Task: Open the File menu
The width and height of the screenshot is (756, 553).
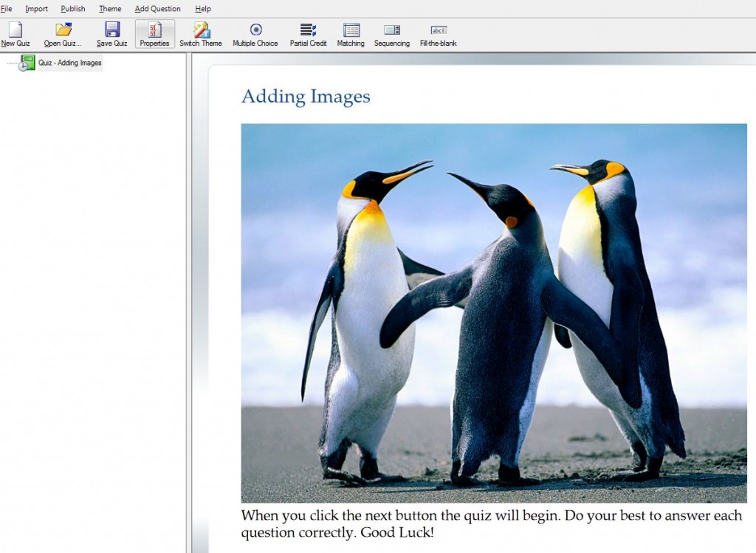Action: point(7,8)
